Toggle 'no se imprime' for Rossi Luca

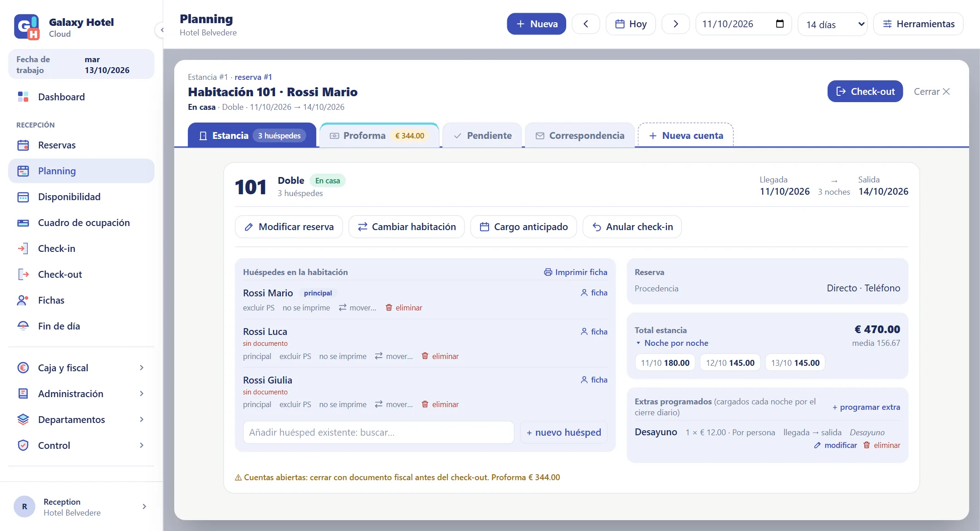343,356
